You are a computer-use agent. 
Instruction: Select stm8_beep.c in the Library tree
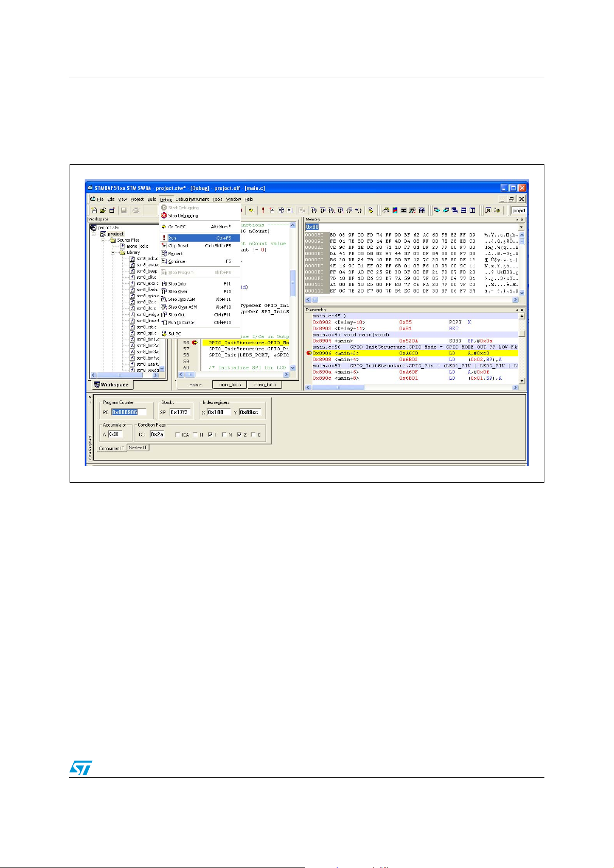point(147,271)
